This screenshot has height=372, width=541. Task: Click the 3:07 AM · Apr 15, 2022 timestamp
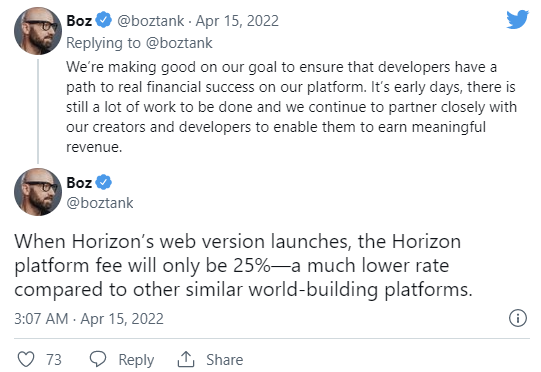point(89,319)
